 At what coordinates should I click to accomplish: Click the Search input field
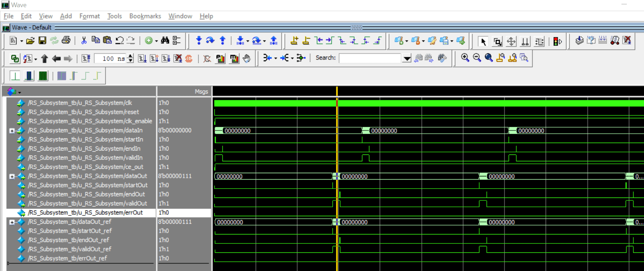tap(370, 58)
